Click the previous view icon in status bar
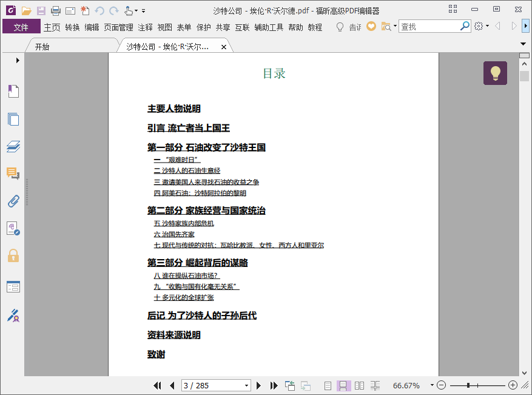The height and width of the screenshot is (395, 532). pos(290,385)
